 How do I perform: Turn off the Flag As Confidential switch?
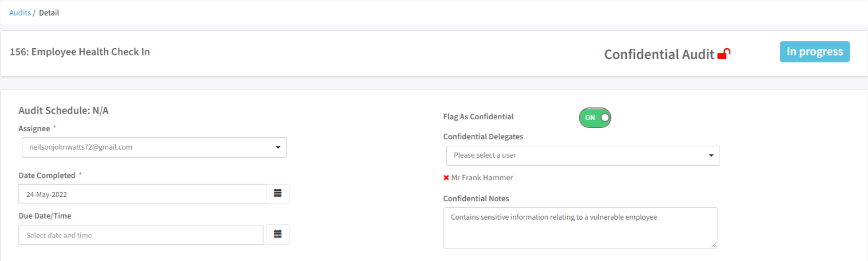coord(595,118)
